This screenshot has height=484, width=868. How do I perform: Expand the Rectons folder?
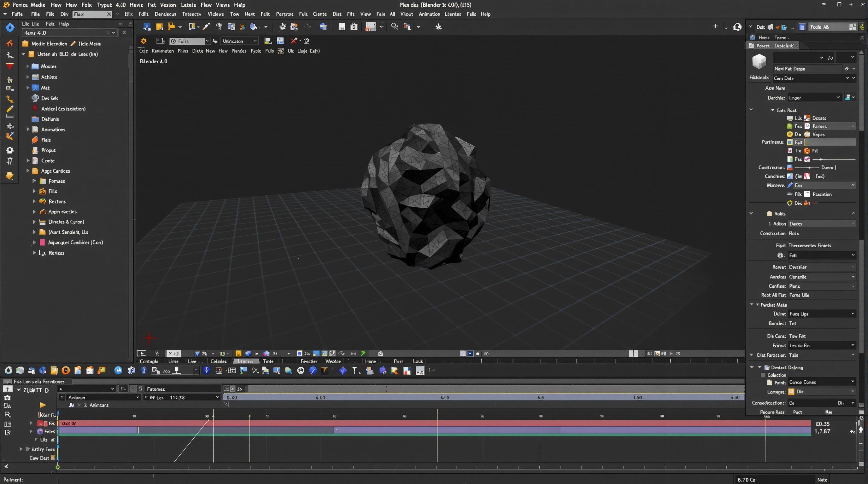(x=34, y=201)
